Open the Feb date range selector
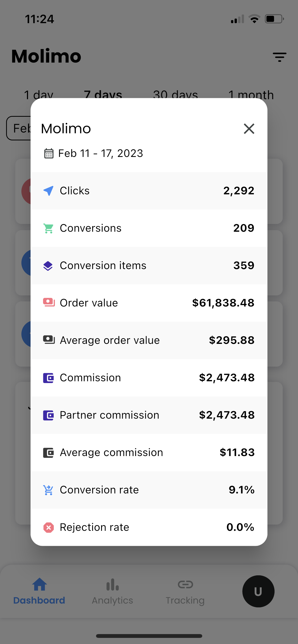Screen dimensions: 298x644 coord(19,128)
